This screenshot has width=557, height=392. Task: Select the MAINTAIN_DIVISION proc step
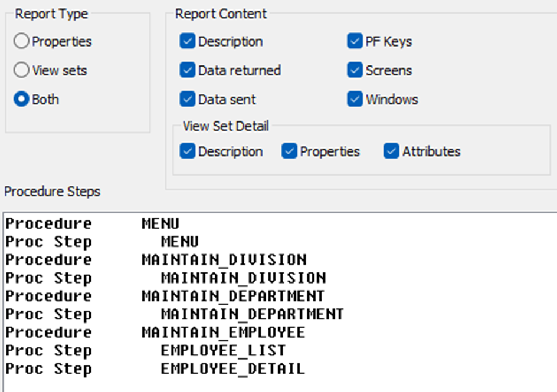pyautogui.click(x=281, y=278)
